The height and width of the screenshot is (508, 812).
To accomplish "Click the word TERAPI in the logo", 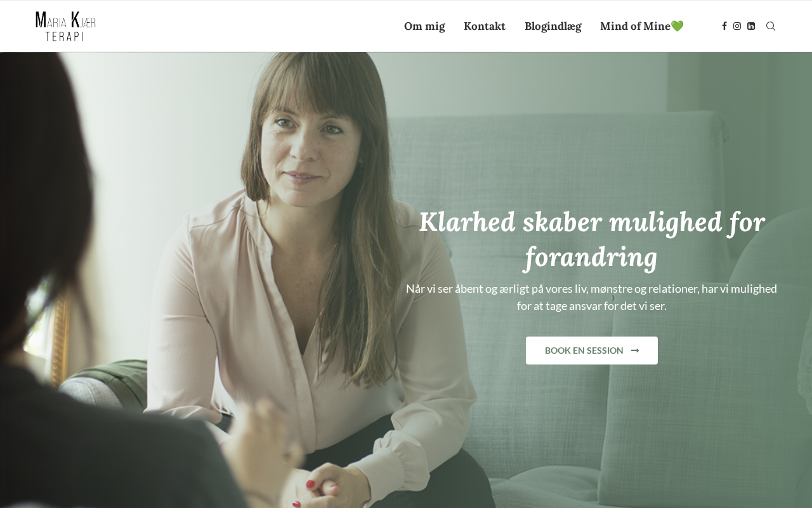I will click(x=65, y=36).
